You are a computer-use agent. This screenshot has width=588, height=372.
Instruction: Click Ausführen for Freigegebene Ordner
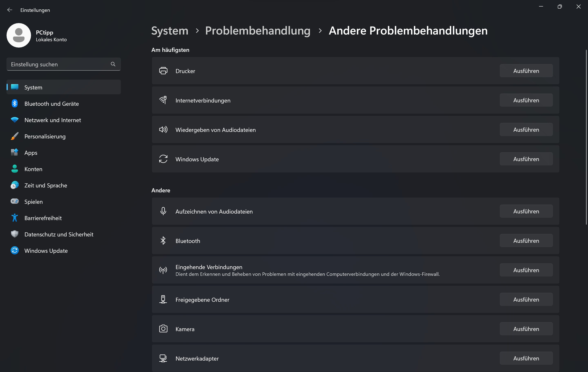(526, 300)
